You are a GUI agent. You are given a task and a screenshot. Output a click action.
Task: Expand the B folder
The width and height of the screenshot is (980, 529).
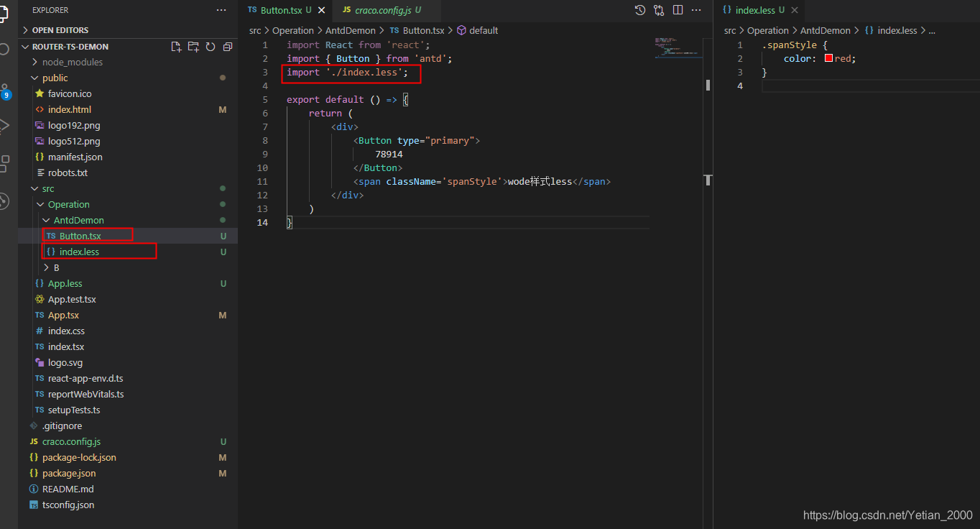pos(57,268)
